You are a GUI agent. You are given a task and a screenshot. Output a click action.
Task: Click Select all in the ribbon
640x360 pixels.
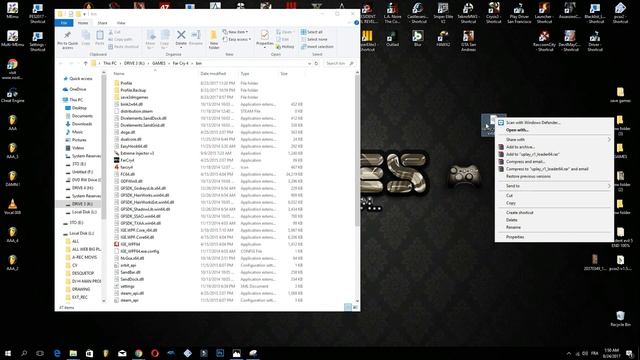click(312, 32)
